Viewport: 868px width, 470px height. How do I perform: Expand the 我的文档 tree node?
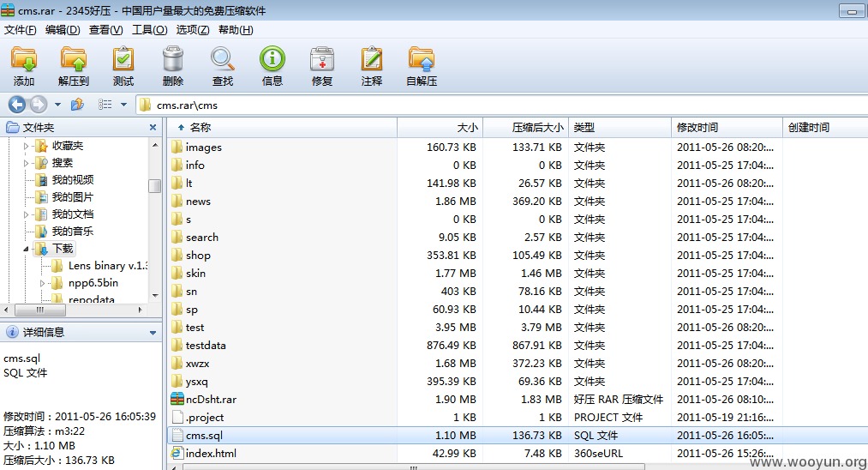coord(26,214)
